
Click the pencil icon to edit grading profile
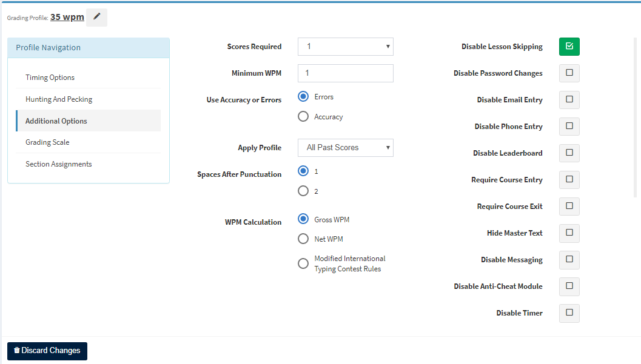point(96,17)
